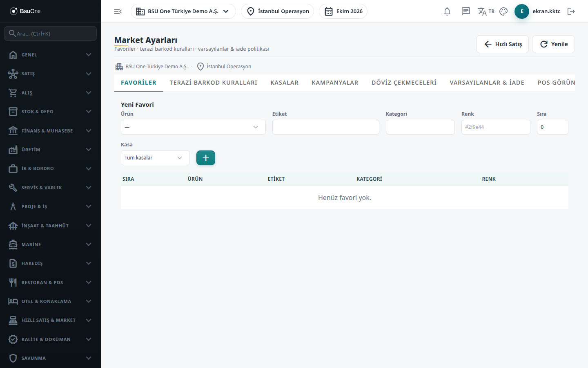Viewport: 588px width, 368px height.
Task: Add new favorite with the plus button
Action: coord(206,158)
